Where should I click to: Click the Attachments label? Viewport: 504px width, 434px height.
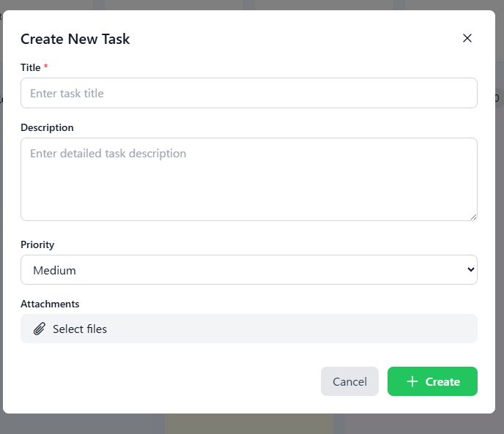(50, 304)
